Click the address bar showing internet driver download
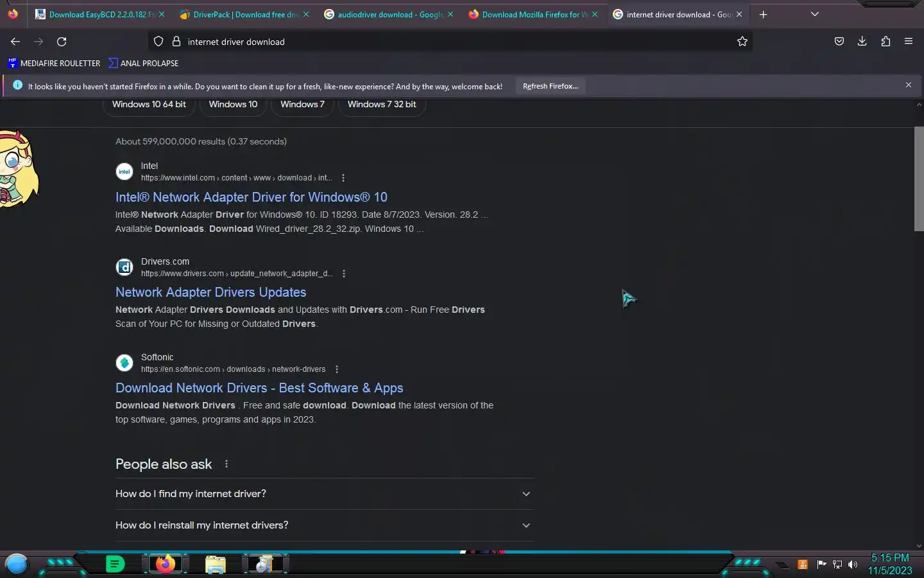The width and height of the screenshot is (924, 578). coord(449,42)
